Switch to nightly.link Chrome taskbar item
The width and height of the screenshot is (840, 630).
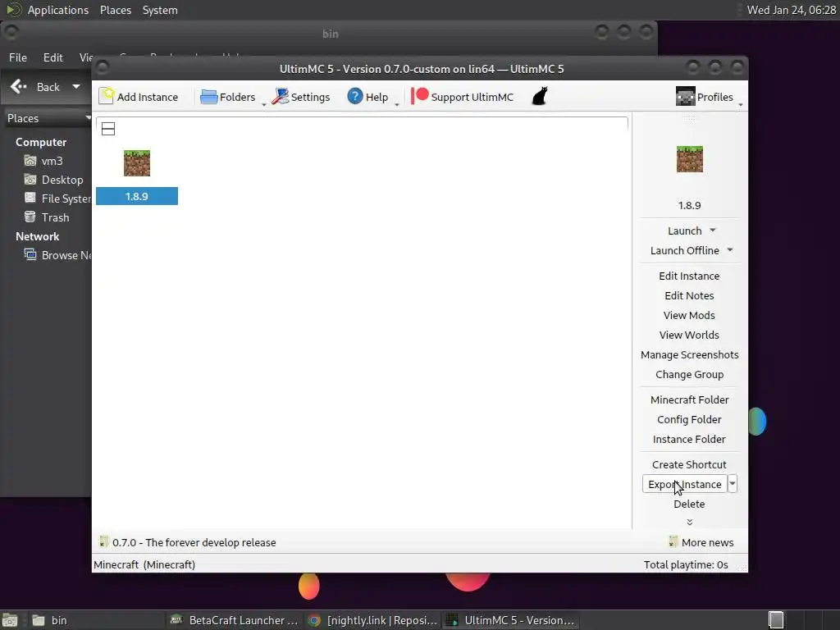coord(373,620)
